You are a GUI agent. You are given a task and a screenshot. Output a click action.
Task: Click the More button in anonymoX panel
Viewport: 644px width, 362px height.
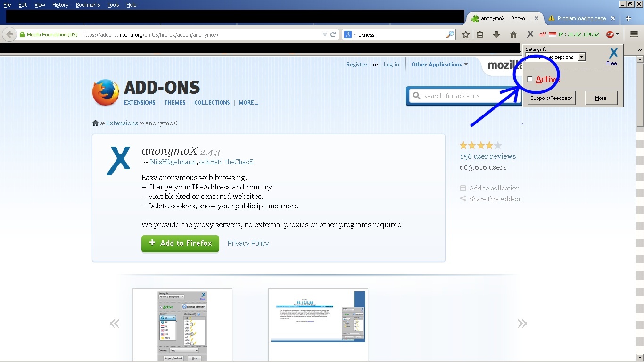tap(601, 98)
